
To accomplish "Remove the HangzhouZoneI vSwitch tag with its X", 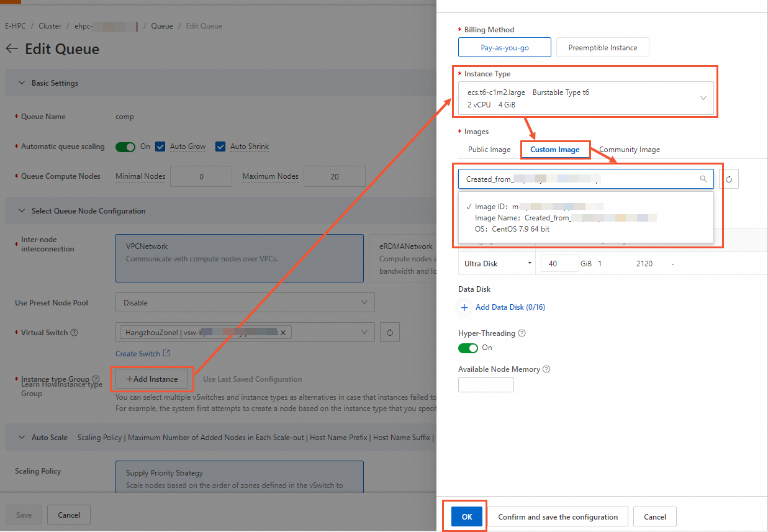I will pyautogui.click(x=283, y=333).
